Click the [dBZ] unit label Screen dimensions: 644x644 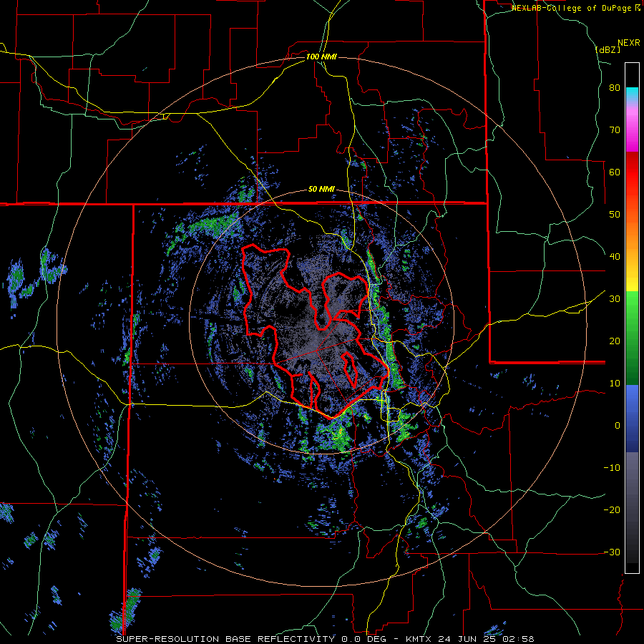[x=608, y=49]
